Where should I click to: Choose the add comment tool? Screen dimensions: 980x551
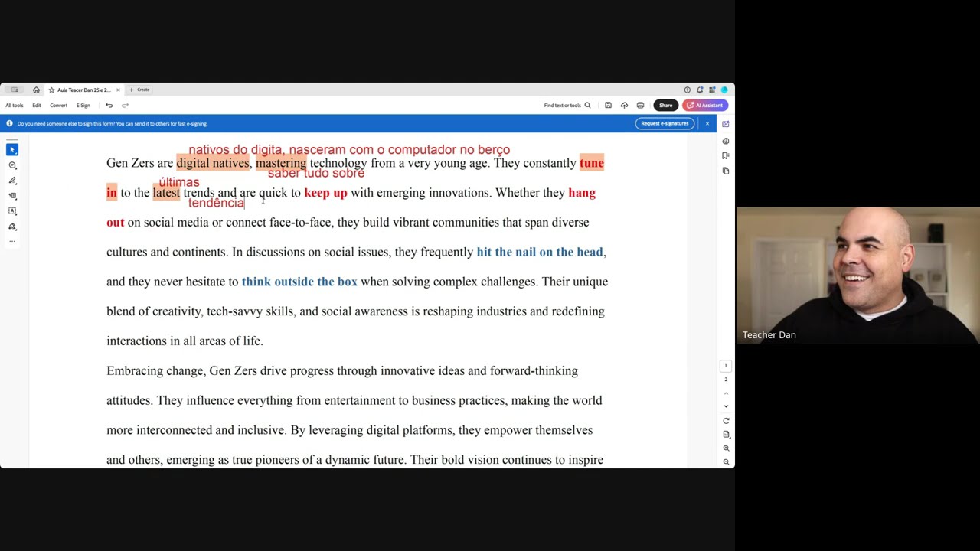pyautogui.click(x=12, y=165)
